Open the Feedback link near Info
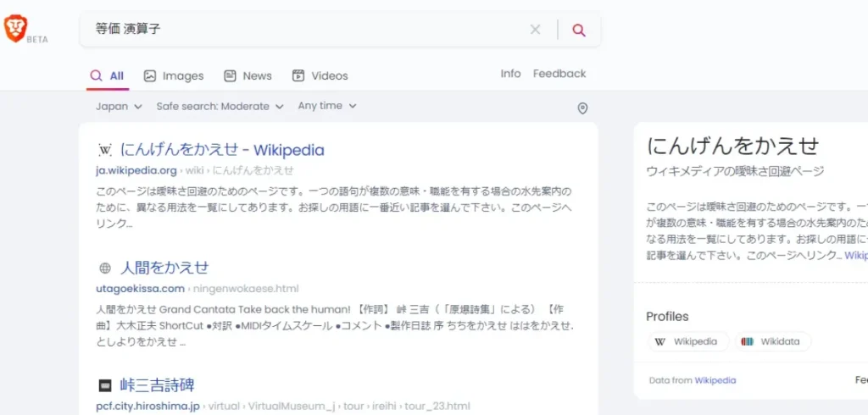The width and height of the screenshot is (868, 415). [x=559, y=74]
